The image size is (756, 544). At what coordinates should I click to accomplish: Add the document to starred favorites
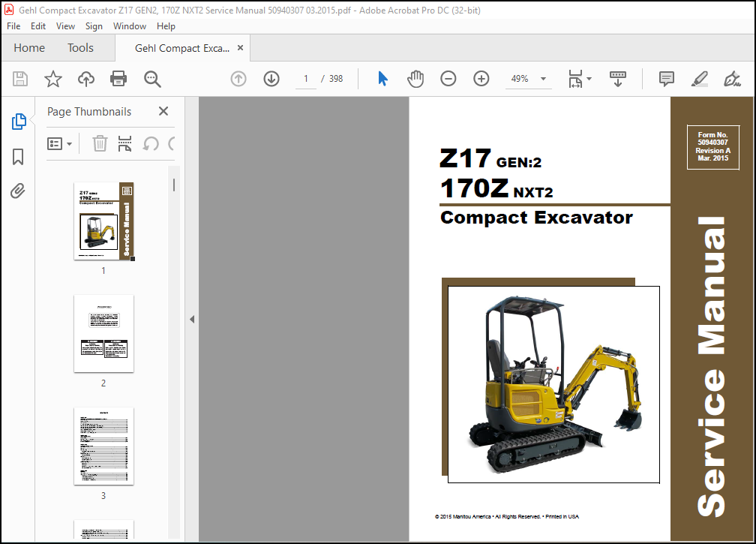pyautogui.click(x=53, y=79)
